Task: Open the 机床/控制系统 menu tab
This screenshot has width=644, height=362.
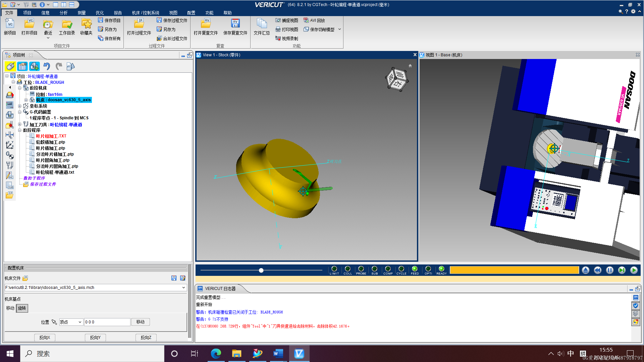Action: 146,13
